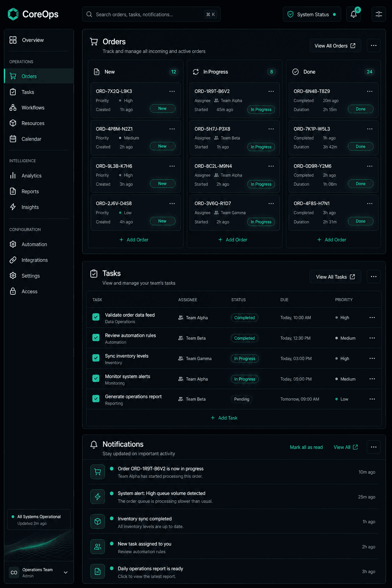Open options for order ORD-6N4B-T8Z9
The image size is (392, 588).
[x=370, y=91]
